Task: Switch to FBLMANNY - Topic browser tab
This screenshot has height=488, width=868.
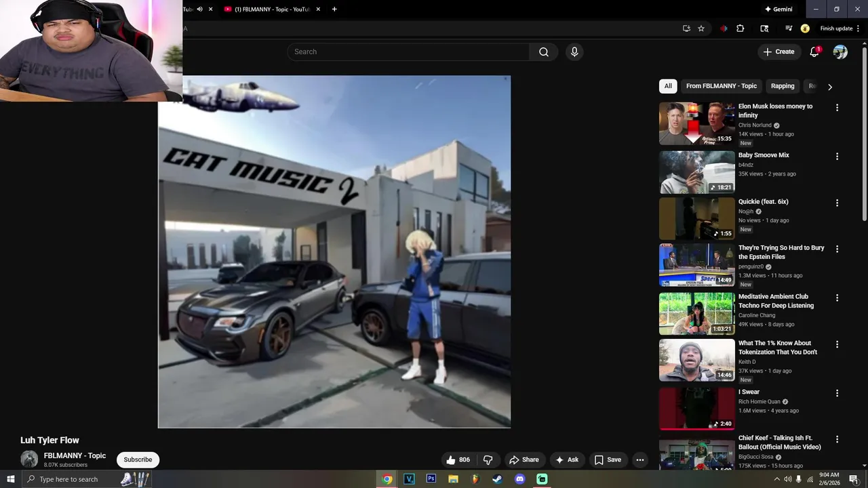Action: pos(271,9)
